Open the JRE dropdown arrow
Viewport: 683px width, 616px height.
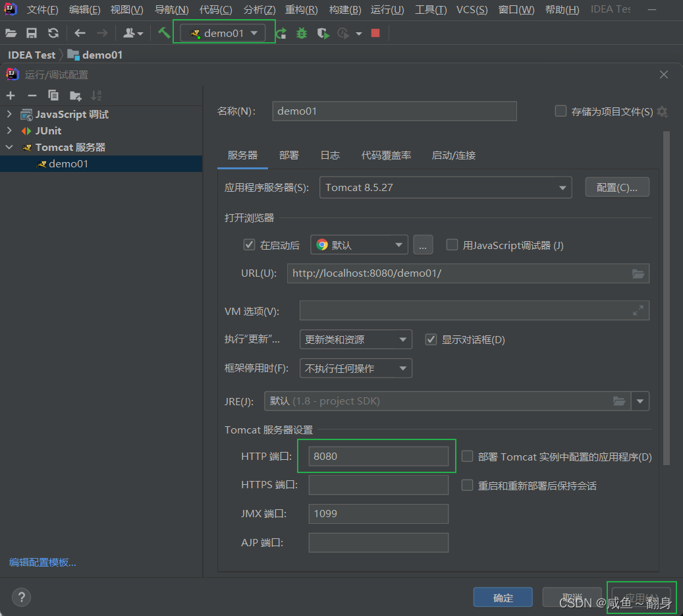coord(640,401)
